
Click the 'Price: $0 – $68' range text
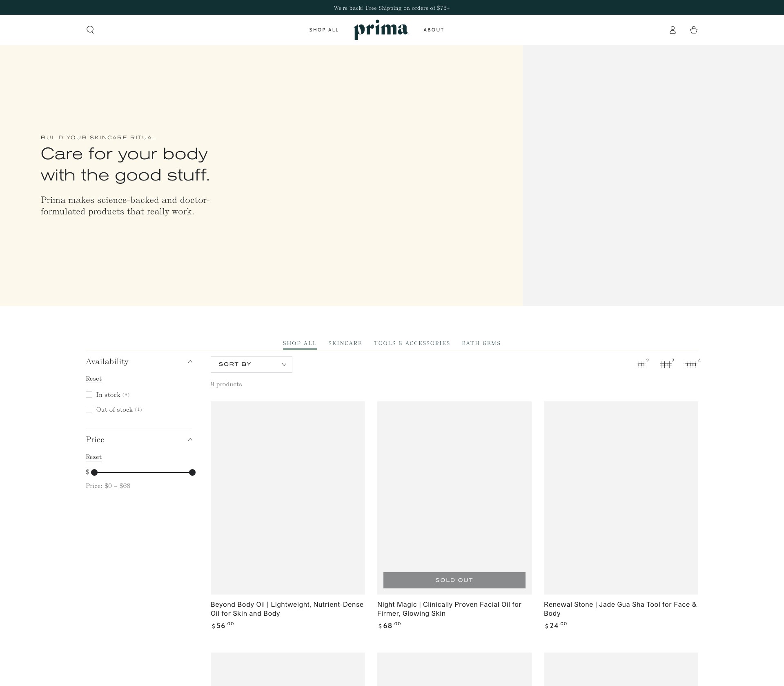pos(108,486)
